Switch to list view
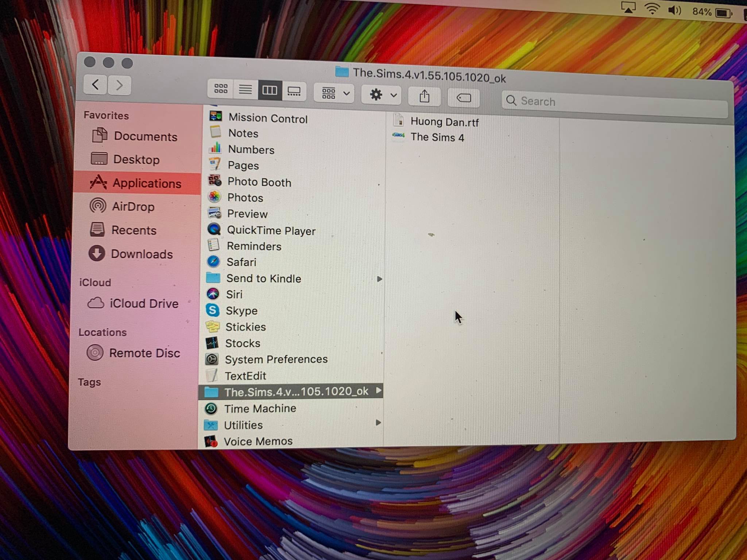Viewport: 747px width, 560px height. click(245, 89)
